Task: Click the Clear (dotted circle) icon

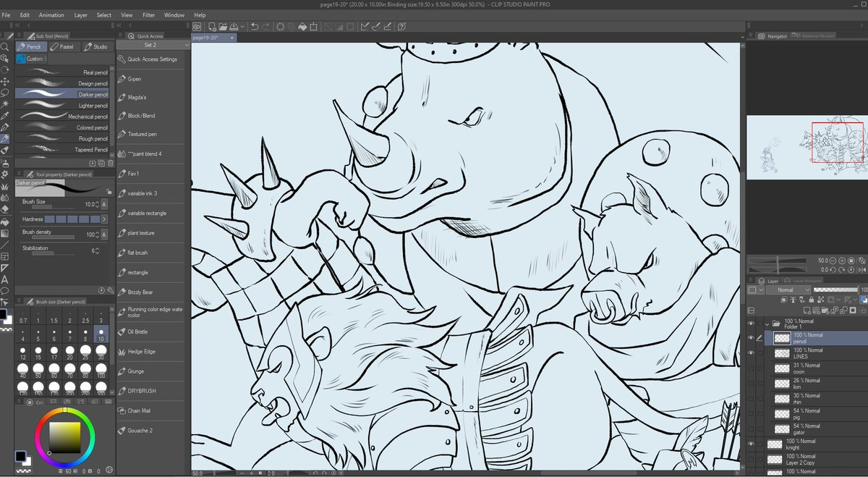Action: (280, 27)
